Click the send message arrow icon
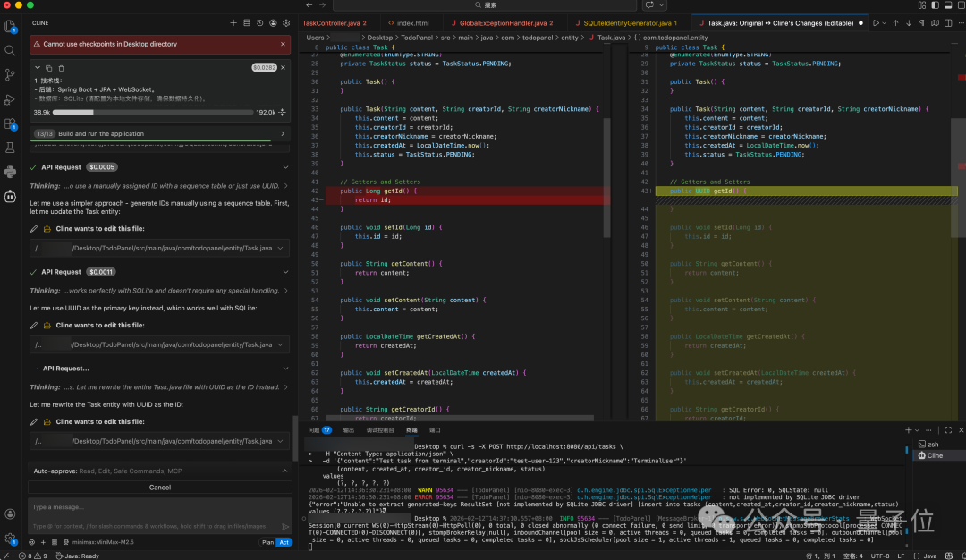 tap(285, 526)
